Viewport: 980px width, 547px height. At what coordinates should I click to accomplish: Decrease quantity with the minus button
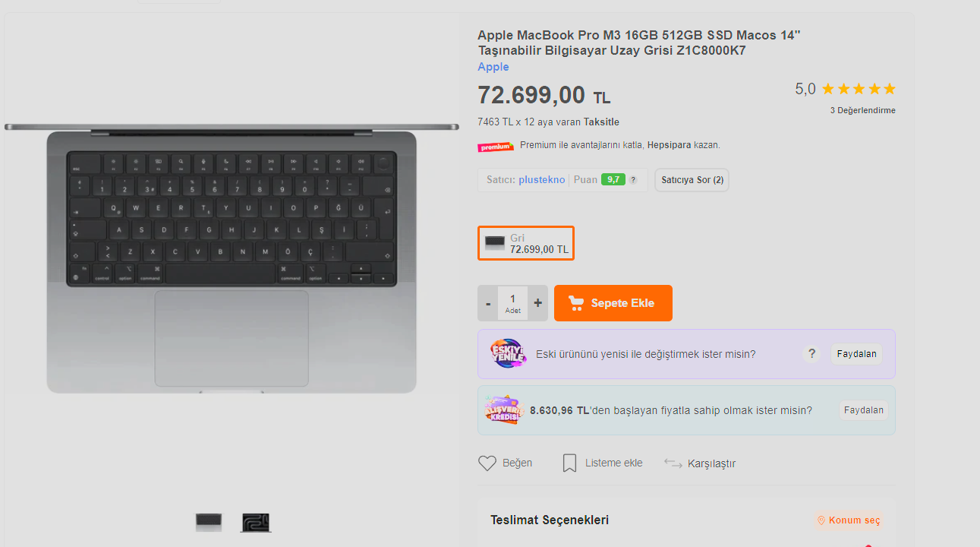488,303
